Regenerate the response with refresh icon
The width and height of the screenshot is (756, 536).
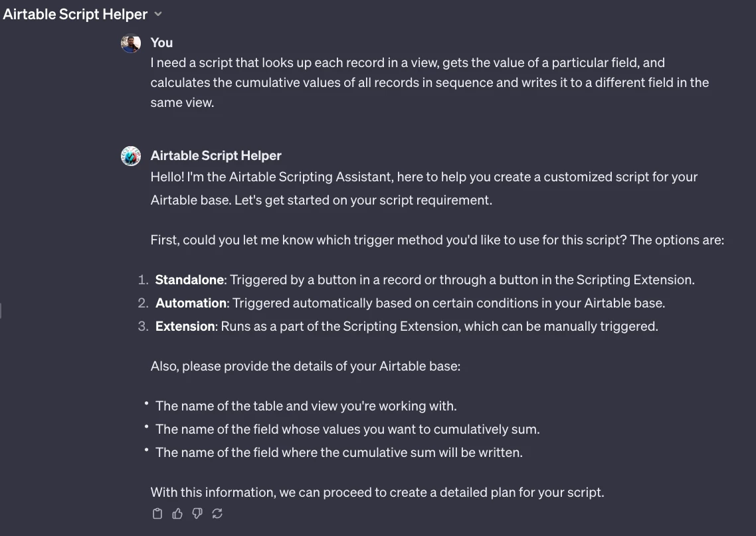click(x=217, y=514)
